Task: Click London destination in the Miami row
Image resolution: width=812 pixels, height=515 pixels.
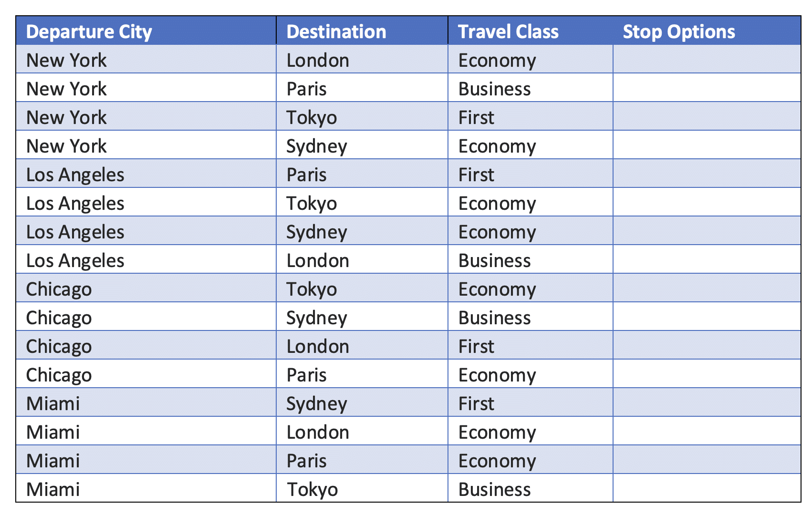Action: coord(318,432)
